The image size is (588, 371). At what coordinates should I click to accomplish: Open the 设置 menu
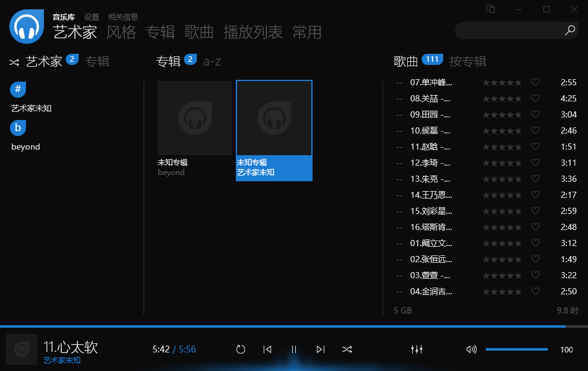[92, 17]
